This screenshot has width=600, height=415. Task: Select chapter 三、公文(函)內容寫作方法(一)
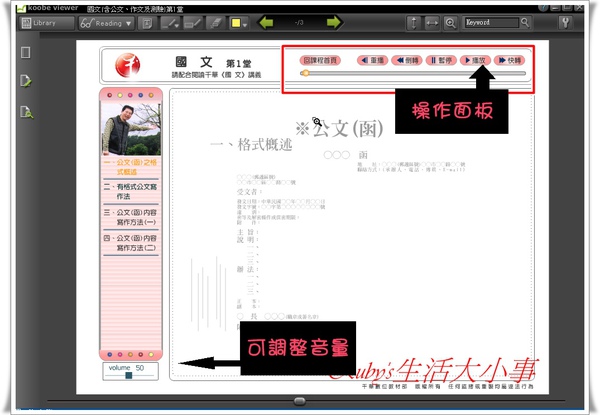point(130,217)
